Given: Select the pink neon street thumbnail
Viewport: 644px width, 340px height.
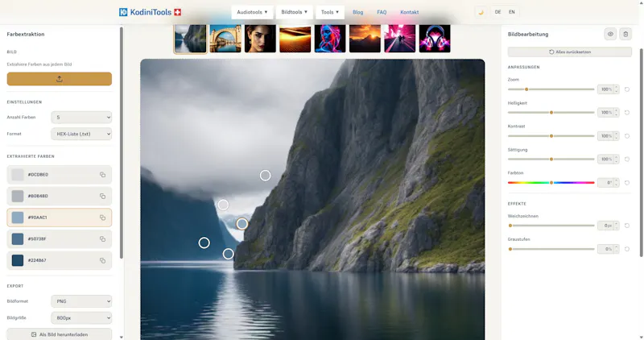Looking at the screenshot, I should tap(400, 38).
